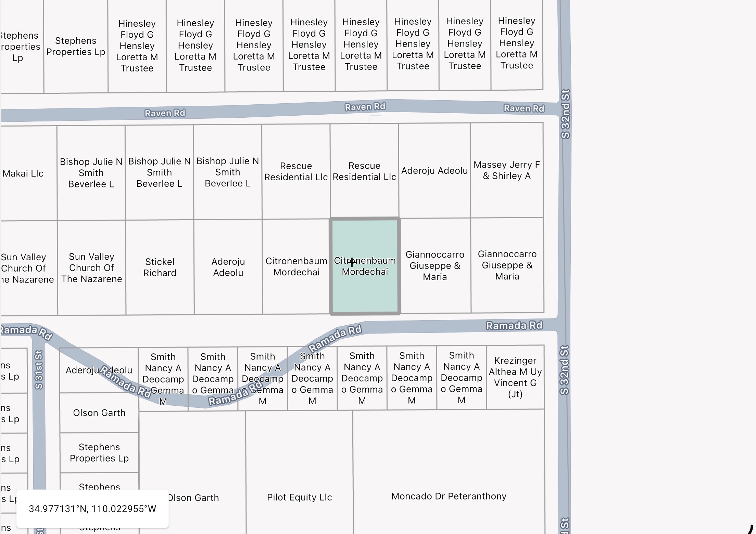Image resolution: width=756 pixels, height=534 pixels.
Task: Select the small Olson Garth parcel near S 31st St
Action: (x=99, y=413)
